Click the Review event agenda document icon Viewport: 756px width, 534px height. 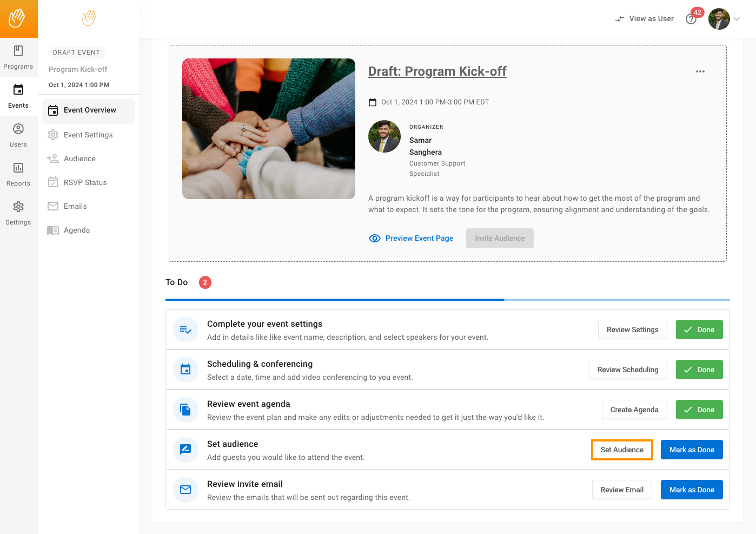pos(185,410)
